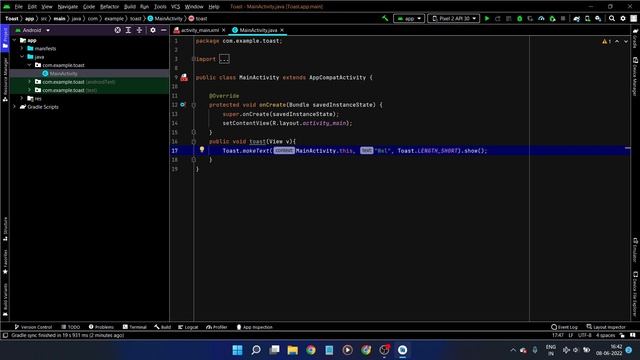Expand Gradle Scripts node
The height and width of the screenshot is (360, 640).
coord(15,107)
